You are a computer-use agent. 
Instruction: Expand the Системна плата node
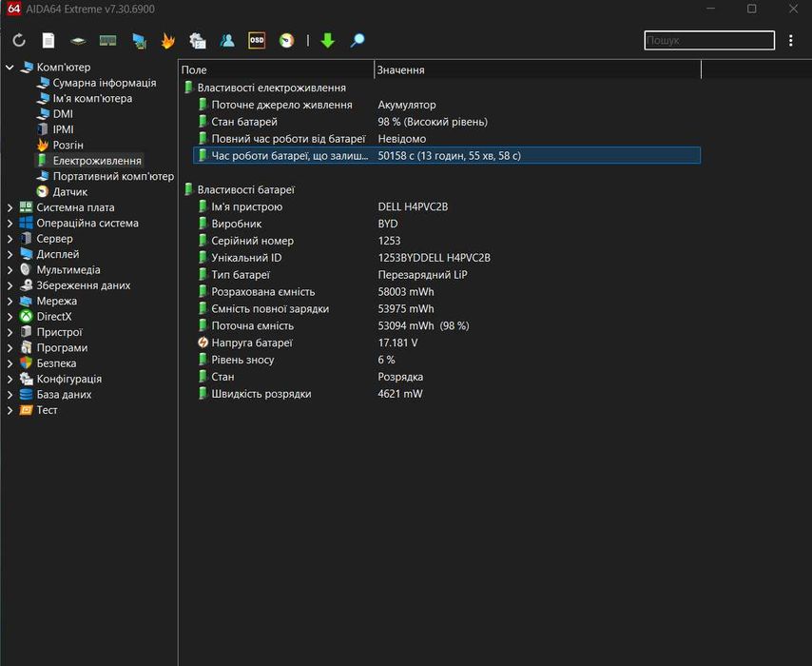pos(10,207)
